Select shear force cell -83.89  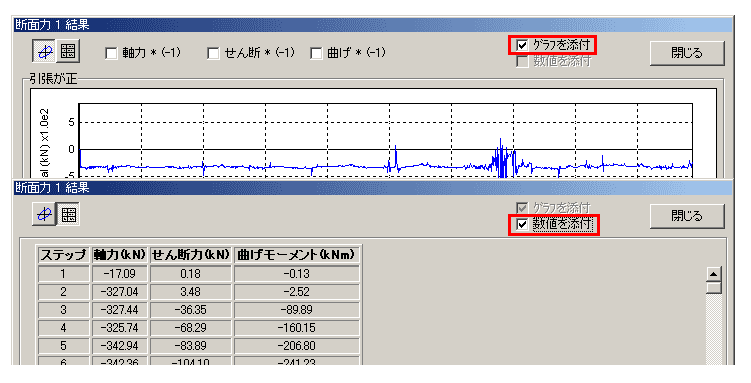(191, 346)
